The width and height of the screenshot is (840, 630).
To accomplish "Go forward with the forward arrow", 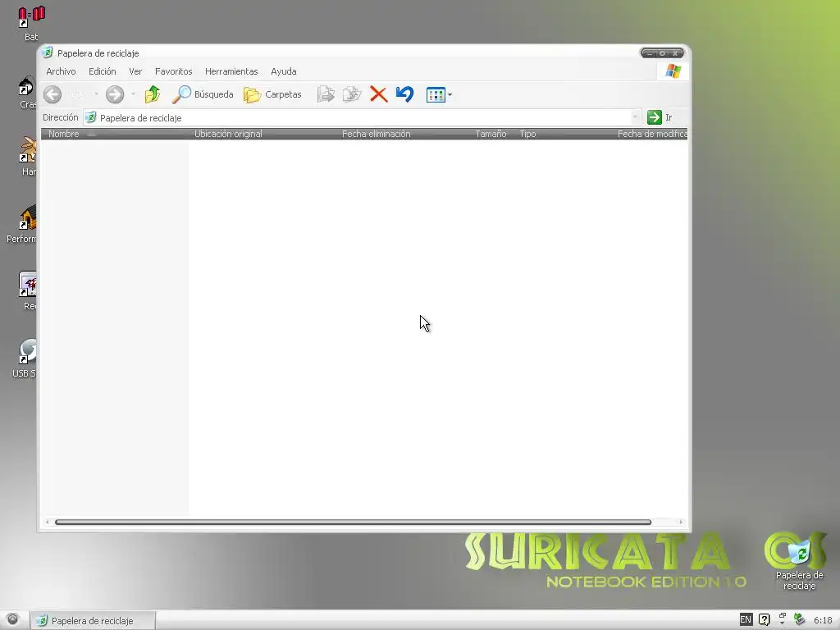I will pyautogui.click(x=115, y=94).
